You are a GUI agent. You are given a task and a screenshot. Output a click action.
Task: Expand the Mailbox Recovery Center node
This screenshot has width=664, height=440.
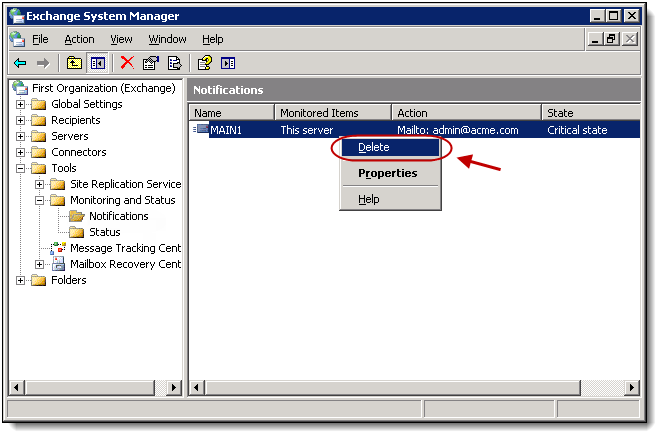coord(39,265)
